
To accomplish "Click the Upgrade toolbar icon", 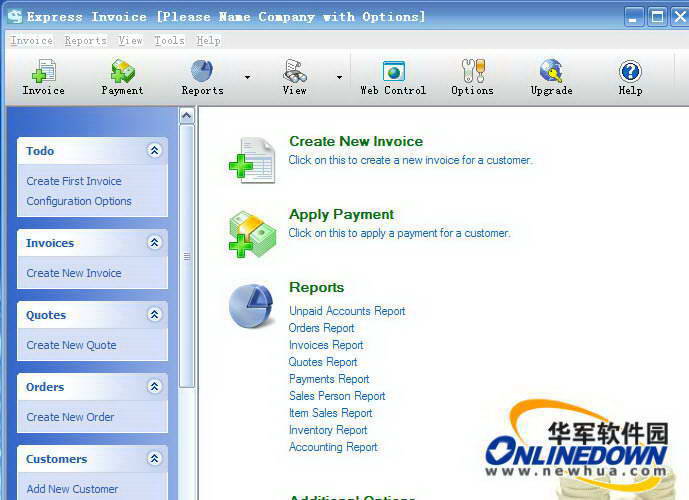I will [551, 72].
